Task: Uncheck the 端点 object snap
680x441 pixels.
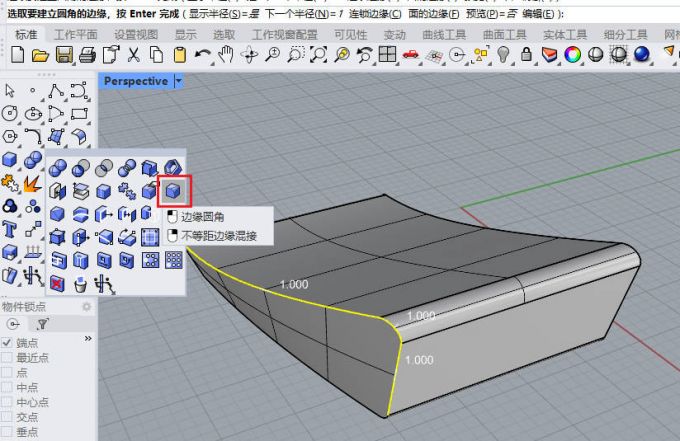Action: point(7,343)
